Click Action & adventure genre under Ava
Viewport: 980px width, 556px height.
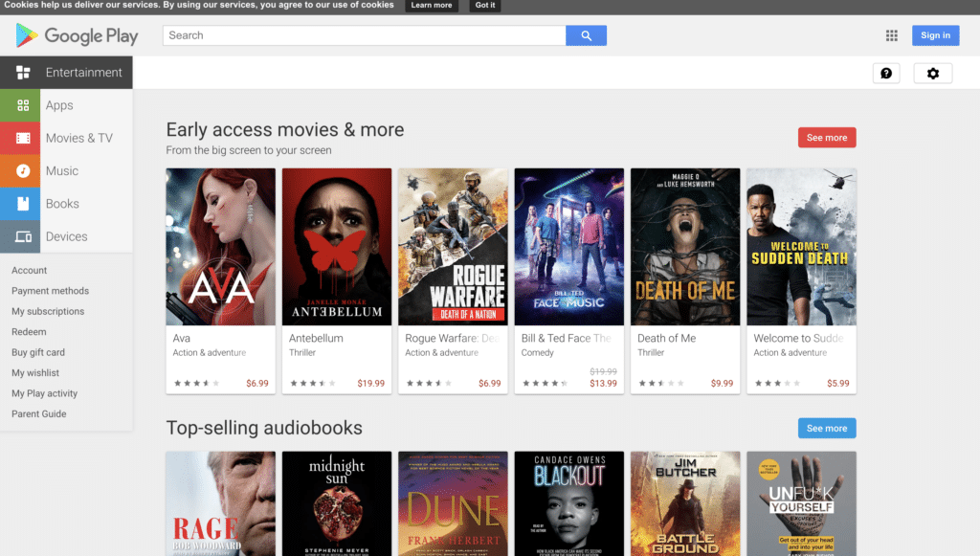point(210,353)
